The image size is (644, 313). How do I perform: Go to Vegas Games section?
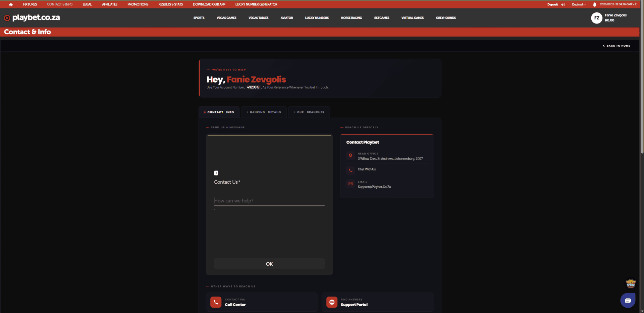(x=226, y=18)
